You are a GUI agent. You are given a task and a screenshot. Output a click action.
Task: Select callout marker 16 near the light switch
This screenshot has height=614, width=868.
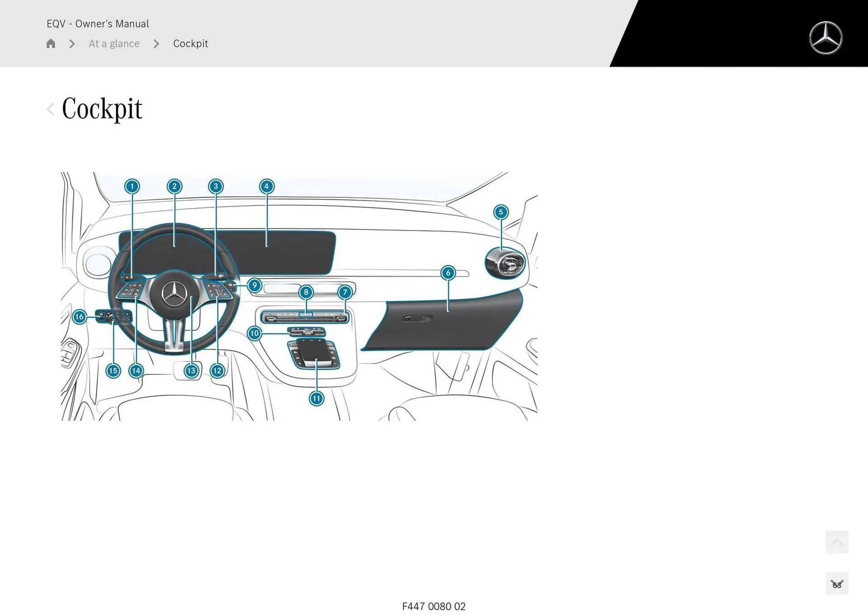(x=79, y=317)
